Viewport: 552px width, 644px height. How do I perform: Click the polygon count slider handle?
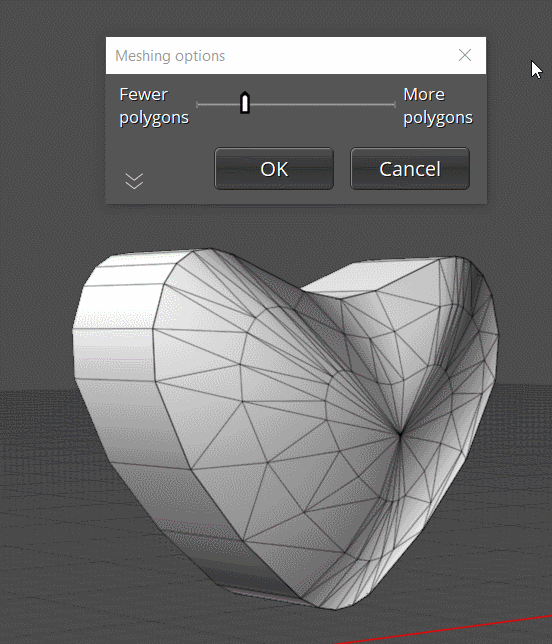point(245,103)
